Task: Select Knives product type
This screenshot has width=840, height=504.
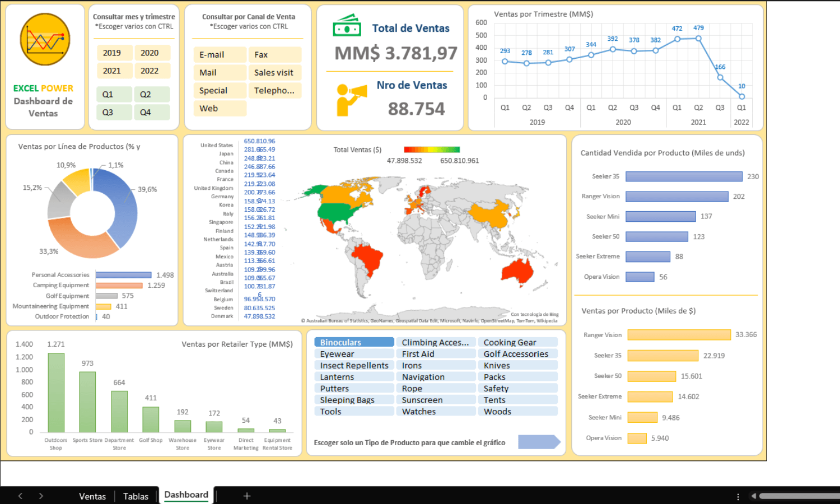Action: pos(518,365)
